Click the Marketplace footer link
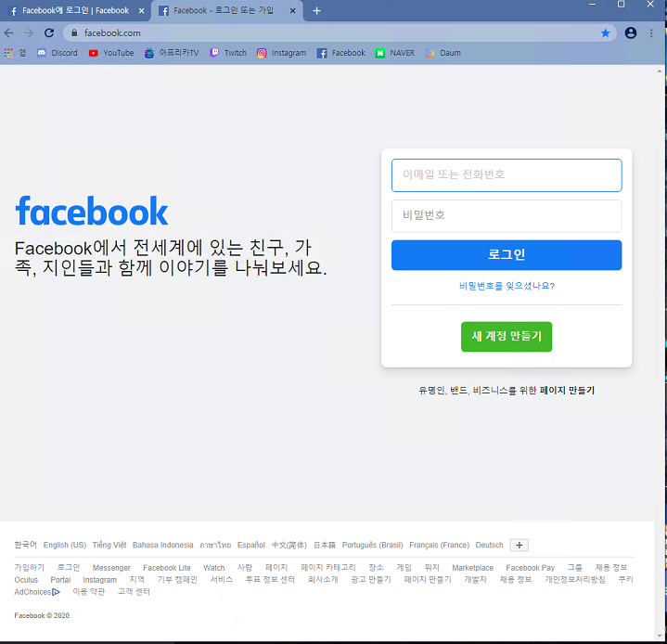The width and height of the screenshot is (667, 644). (x=472, y=567)
